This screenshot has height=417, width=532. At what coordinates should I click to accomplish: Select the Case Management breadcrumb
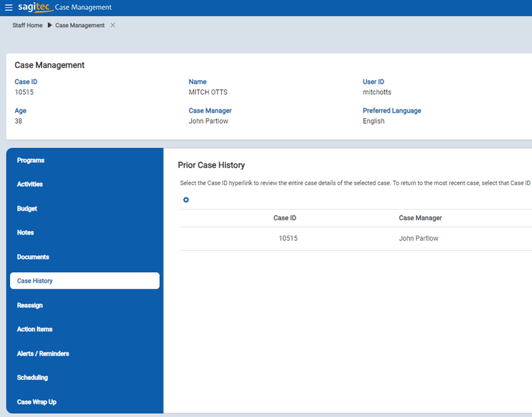pos(80,25)
